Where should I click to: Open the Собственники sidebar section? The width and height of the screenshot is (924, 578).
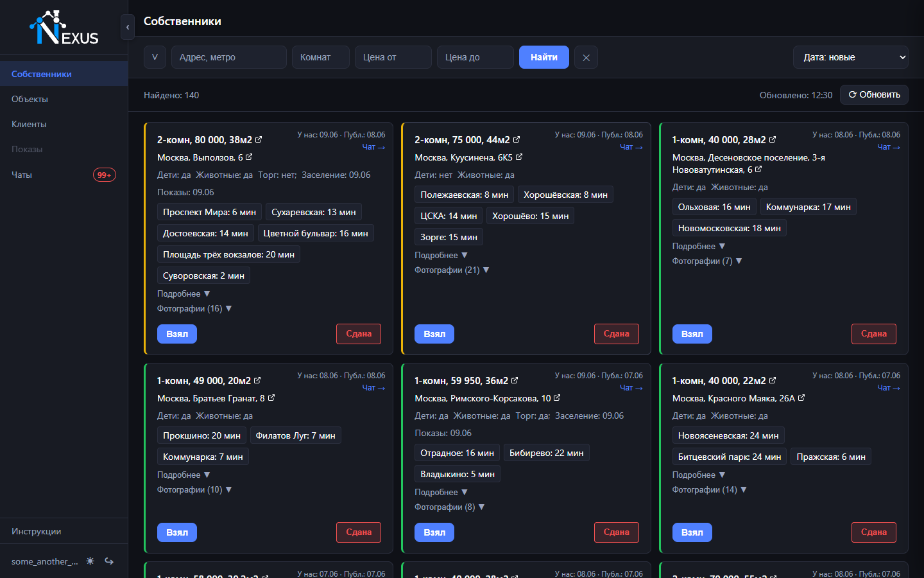point(64,74)
